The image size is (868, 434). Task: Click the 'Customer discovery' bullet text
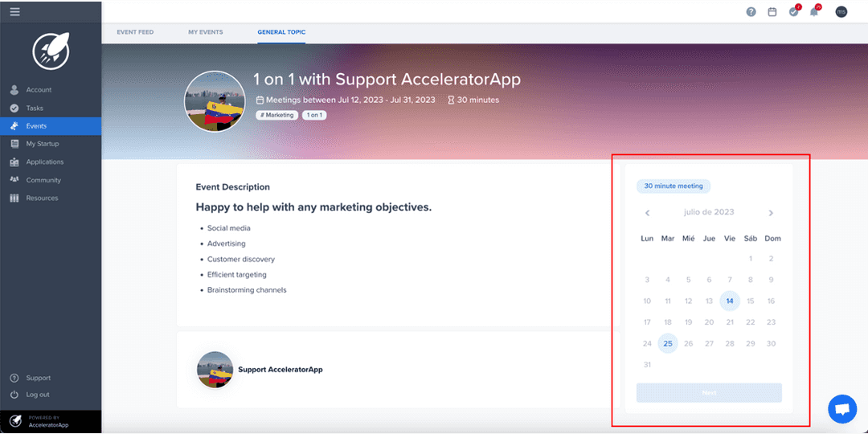(241, 259)
